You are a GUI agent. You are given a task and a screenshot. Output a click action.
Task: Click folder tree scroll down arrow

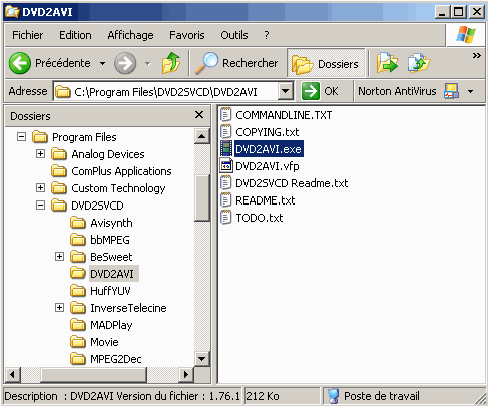pyautogui.click(x=202, y=359)
